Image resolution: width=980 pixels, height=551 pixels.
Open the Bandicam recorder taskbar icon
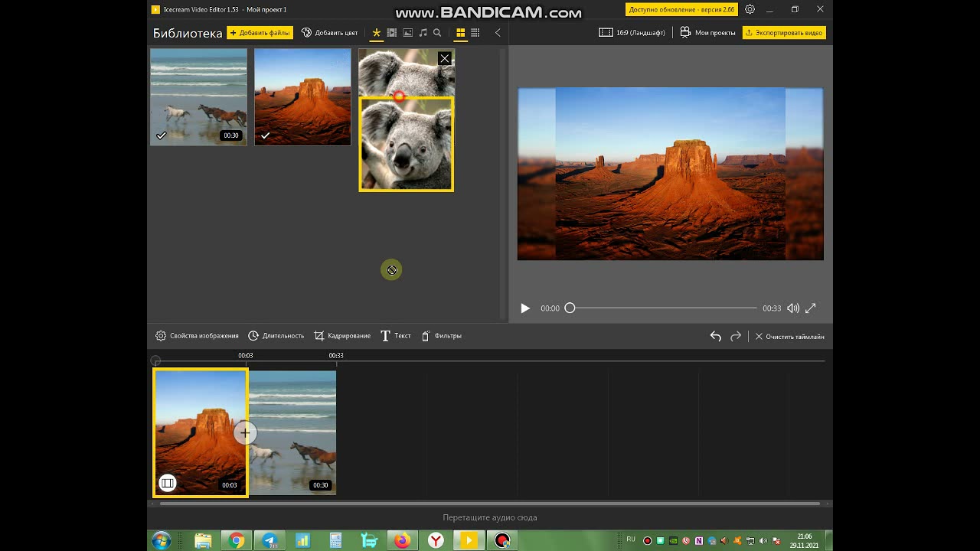(x=502, y=540)
